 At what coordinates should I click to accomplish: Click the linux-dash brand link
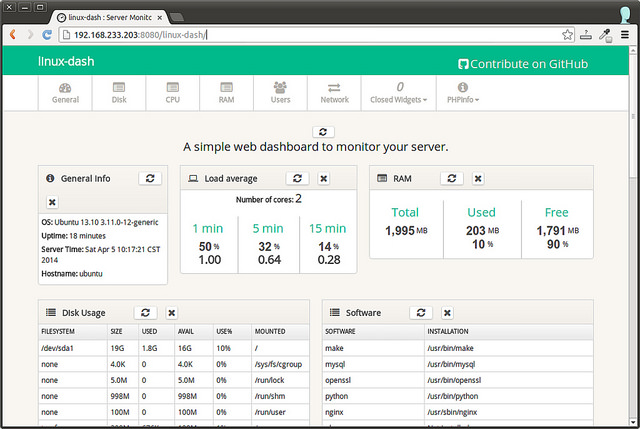coord(65,62)
